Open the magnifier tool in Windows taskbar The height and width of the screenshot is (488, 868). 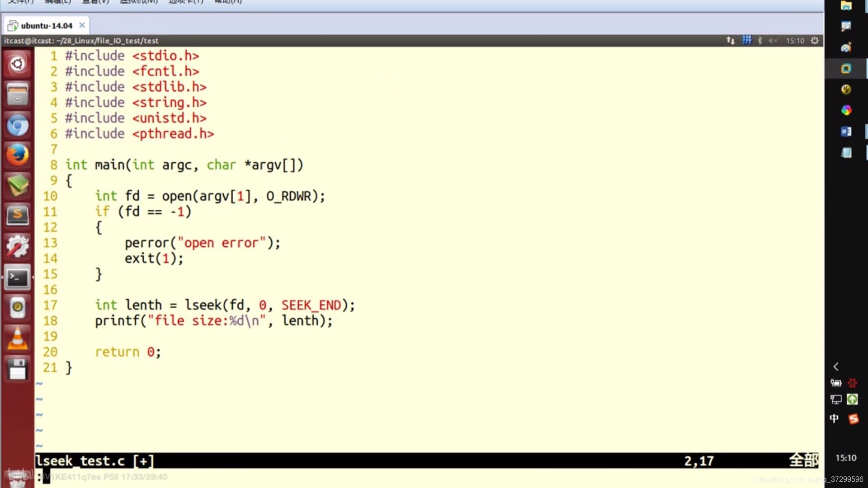pos(846,26)
